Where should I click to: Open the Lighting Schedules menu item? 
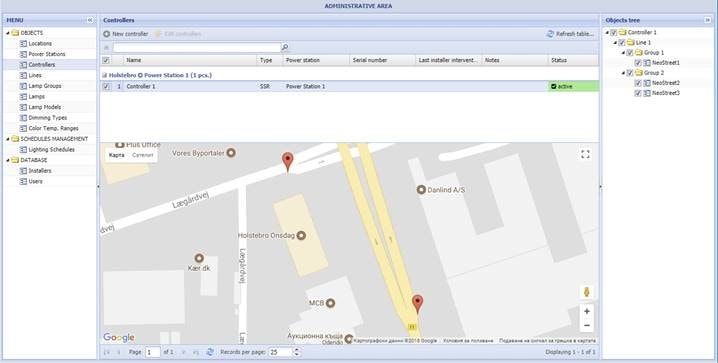pyautogui.click(x=51, y=150)
